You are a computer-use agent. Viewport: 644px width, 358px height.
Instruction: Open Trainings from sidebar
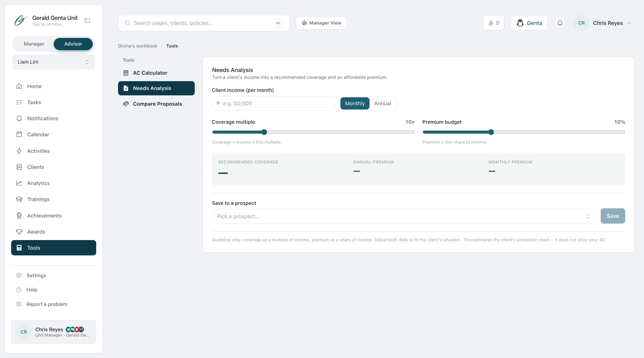point(53,199)
